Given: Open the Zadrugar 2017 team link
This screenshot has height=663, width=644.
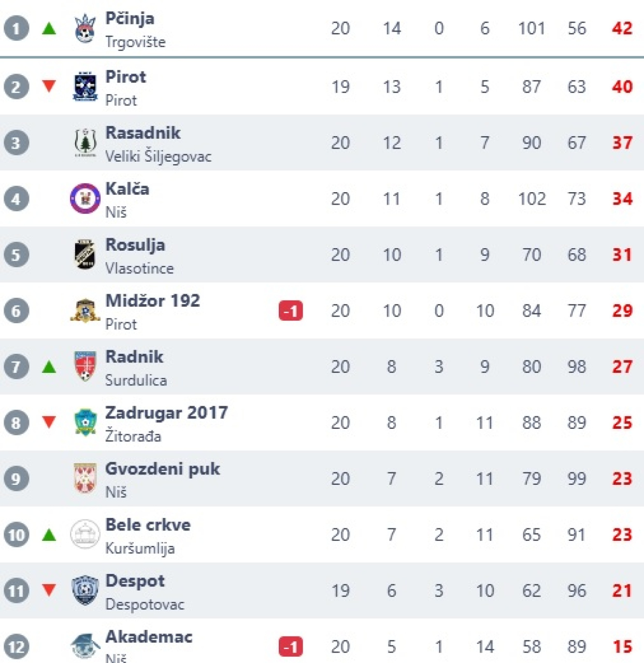Looking at the screenshot, I should click(x=166, y=413).
